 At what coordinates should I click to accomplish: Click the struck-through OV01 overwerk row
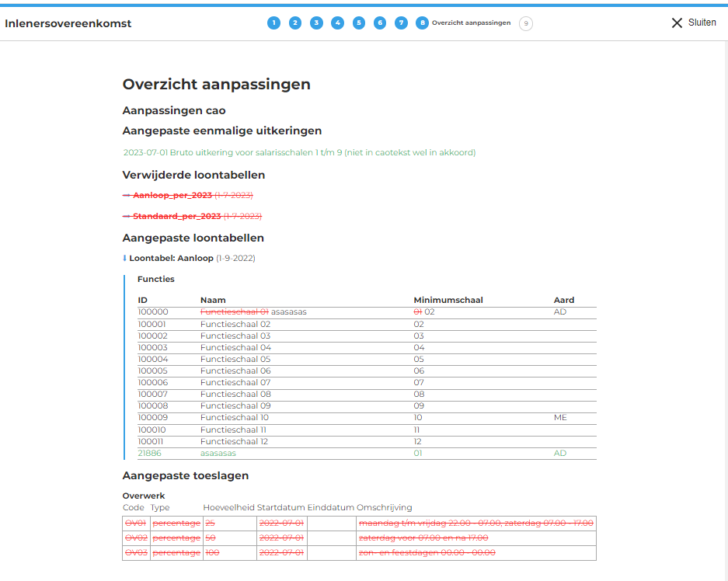point(136,524)
